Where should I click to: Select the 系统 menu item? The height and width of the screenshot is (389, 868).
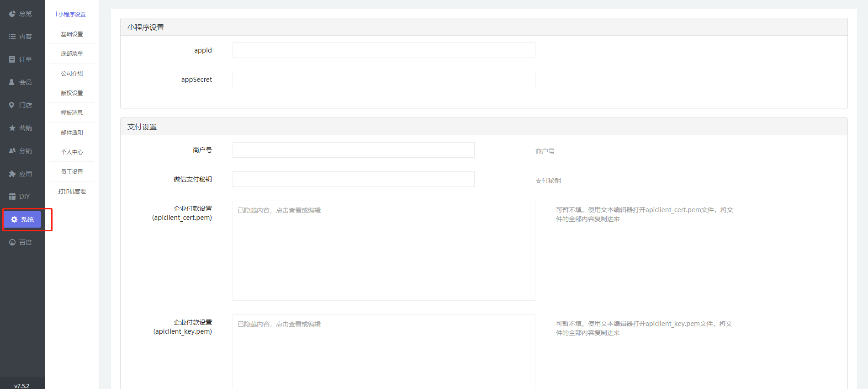click(x=22, y=219)
